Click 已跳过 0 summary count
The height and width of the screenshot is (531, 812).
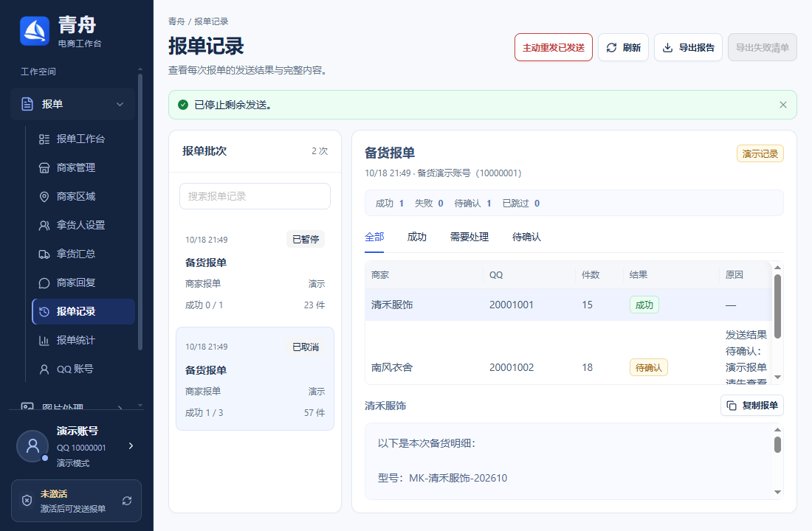(x=521, y=204)
